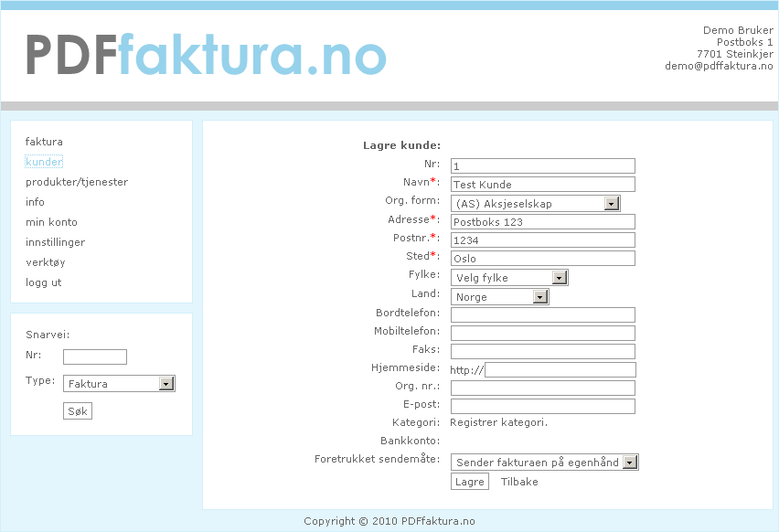This screenshot has width=779, height=532.
Task: Click the Lagre button
Action: (x=470, y=482)
